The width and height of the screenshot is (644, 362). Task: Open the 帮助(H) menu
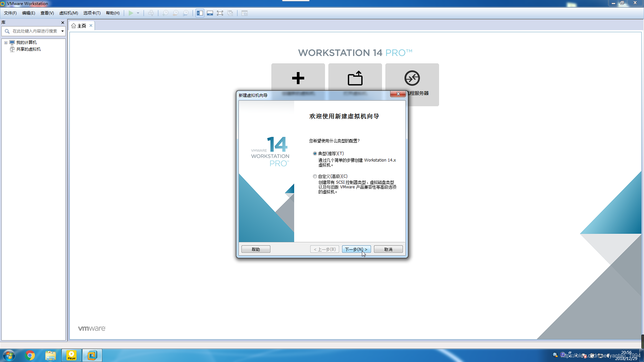click(x=113, y=13)
